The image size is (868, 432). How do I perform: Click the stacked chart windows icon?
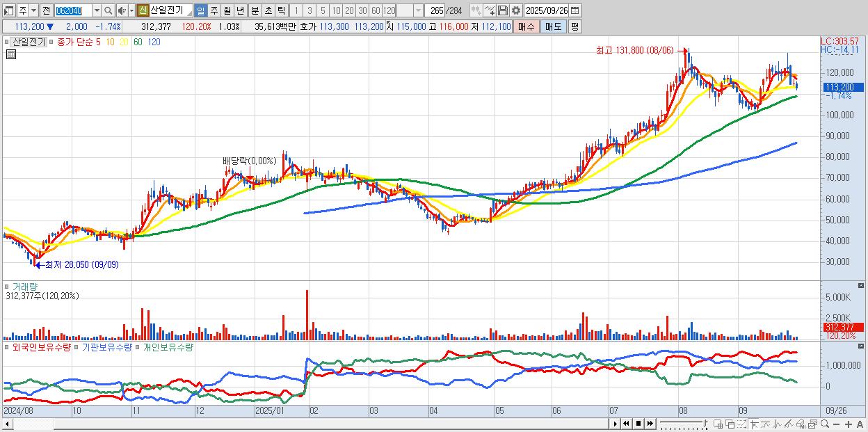click(813, 424)
